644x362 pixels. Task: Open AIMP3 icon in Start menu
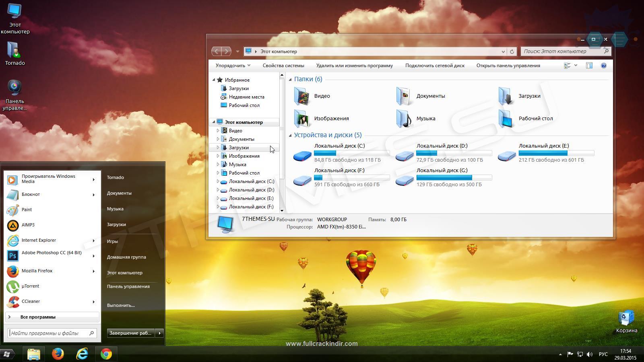[13, 225]
